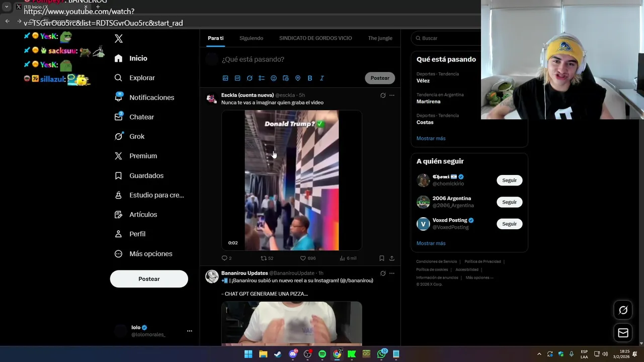Open Esckla's profile avatar
644x362 pixels.
pos(212,98)
